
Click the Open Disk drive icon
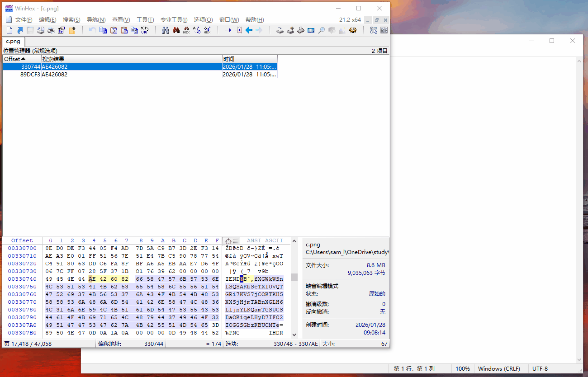[x=280, y=30]
